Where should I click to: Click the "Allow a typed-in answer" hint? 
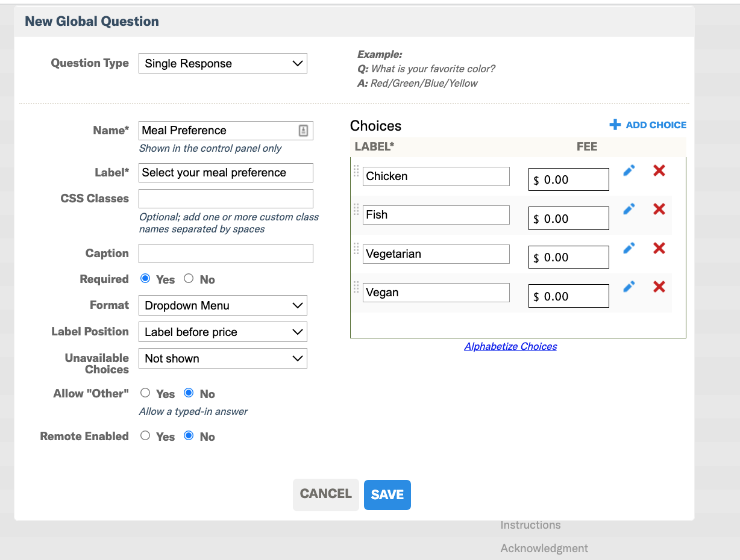[193, 412]
